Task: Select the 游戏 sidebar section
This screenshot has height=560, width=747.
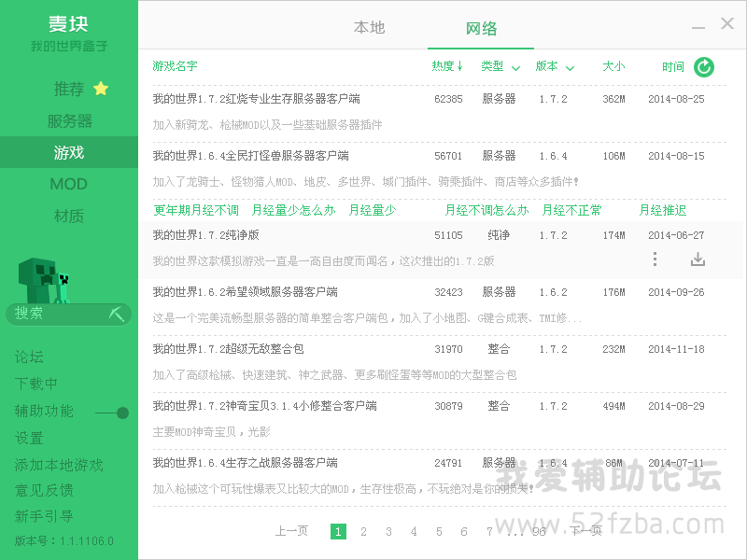Action: [69, 152]
